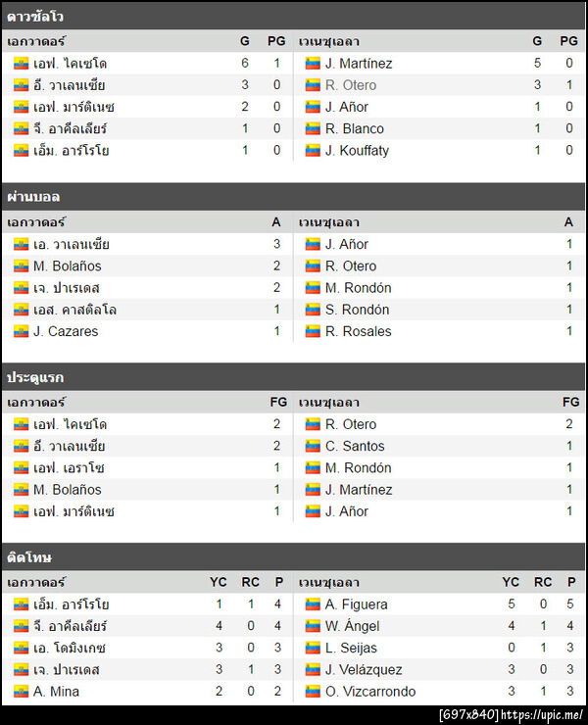Viewport: 588px width, 725px height.
Task: Click the เอส. คาสติลโล player name
Action: point(74,310)
